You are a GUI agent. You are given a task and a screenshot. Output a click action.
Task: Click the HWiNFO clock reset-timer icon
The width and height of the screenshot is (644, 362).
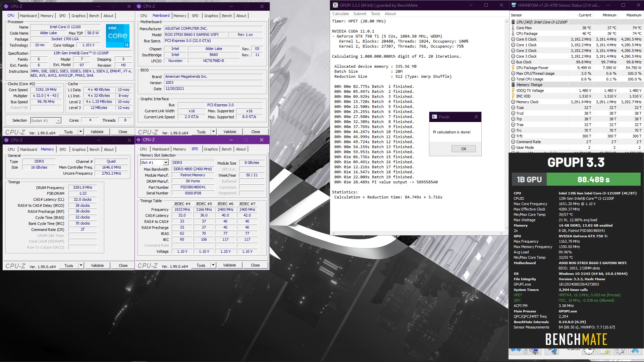click(x=589, y=351)
